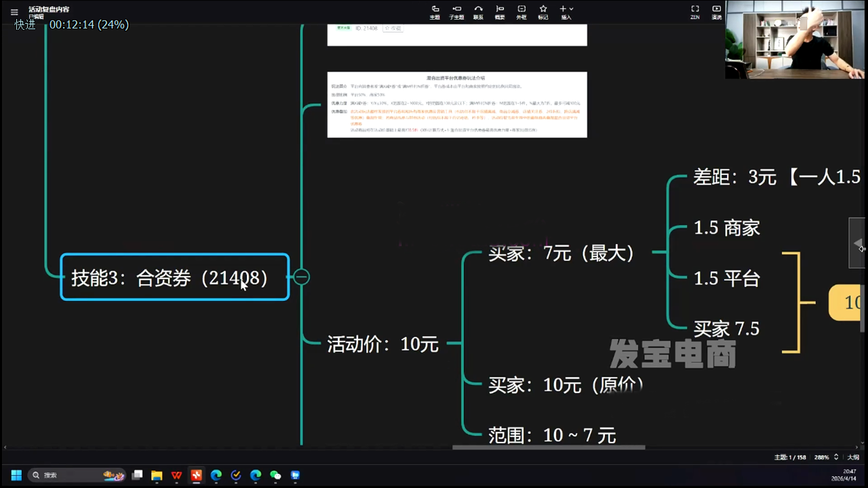The height and width of the screenshot is (488, 868).
Task: Start 演说 presentation mode
Action: click(717, 12)
